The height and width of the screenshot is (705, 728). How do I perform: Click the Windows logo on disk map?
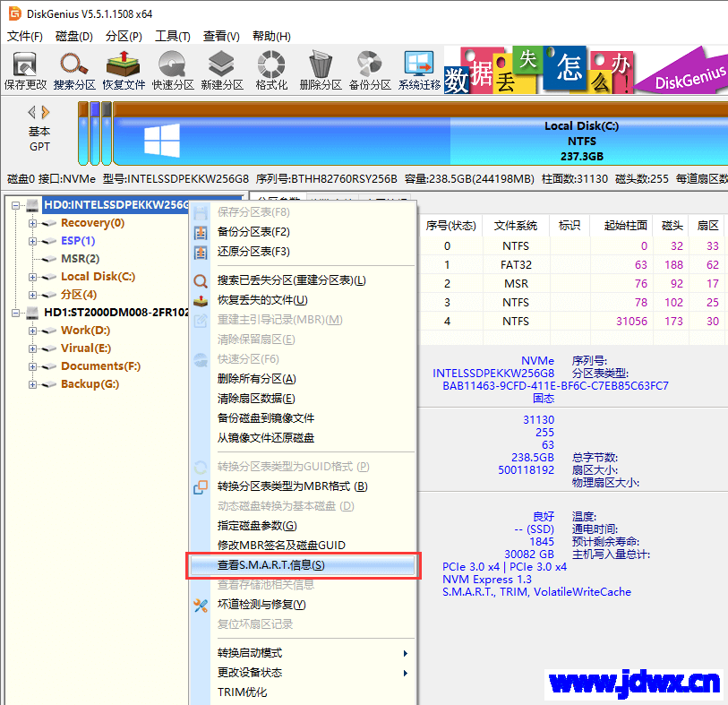(x=162, y=140)
